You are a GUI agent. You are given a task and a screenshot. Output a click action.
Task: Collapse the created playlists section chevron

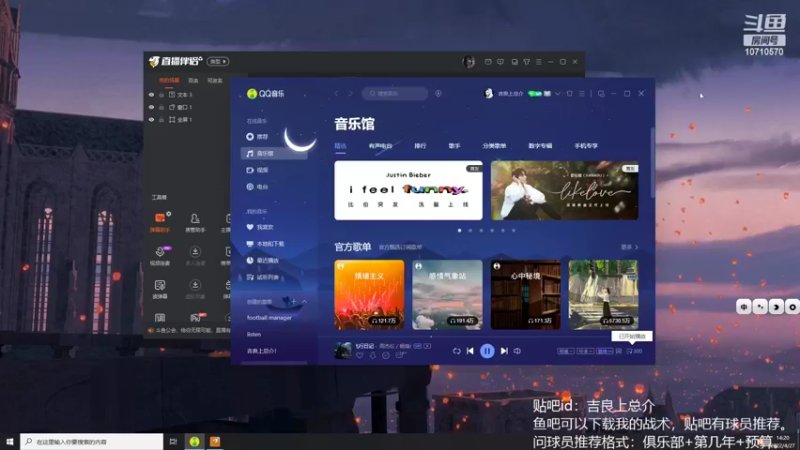[x=304, y=302]
